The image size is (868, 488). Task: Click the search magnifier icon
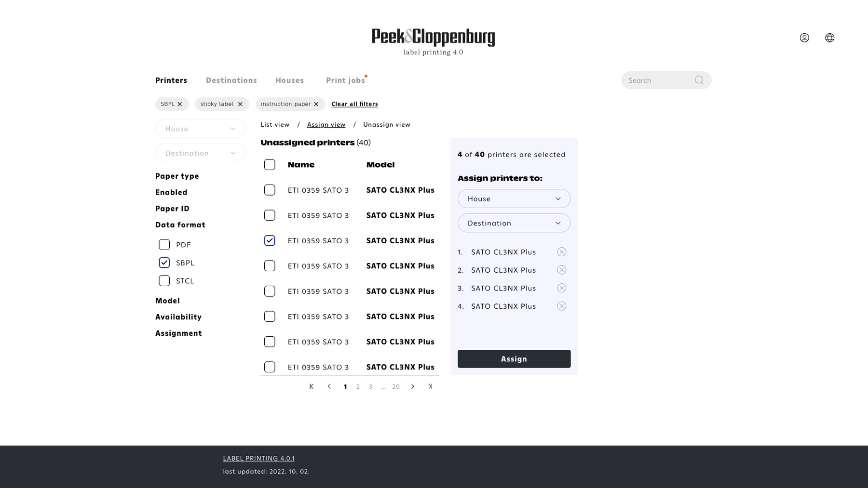point(699,80)
